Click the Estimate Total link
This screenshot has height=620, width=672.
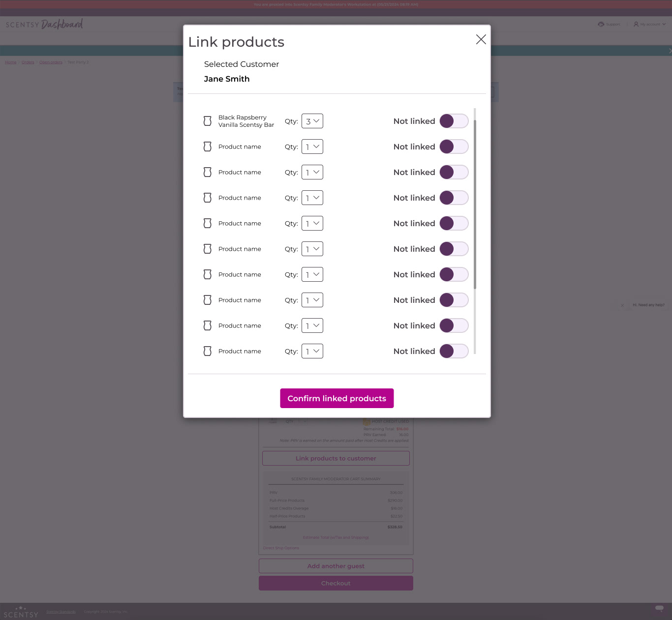click(336, 537)
